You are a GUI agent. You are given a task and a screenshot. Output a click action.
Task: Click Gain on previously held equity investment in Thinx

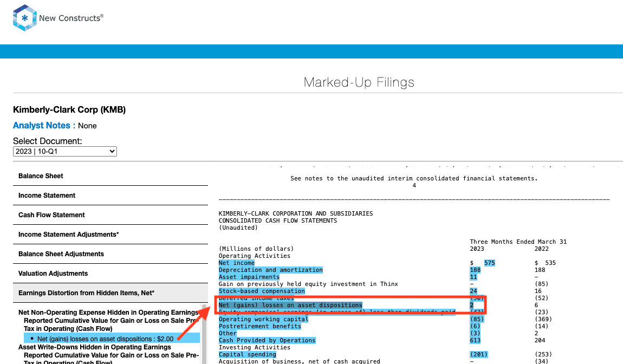[308, 284]
